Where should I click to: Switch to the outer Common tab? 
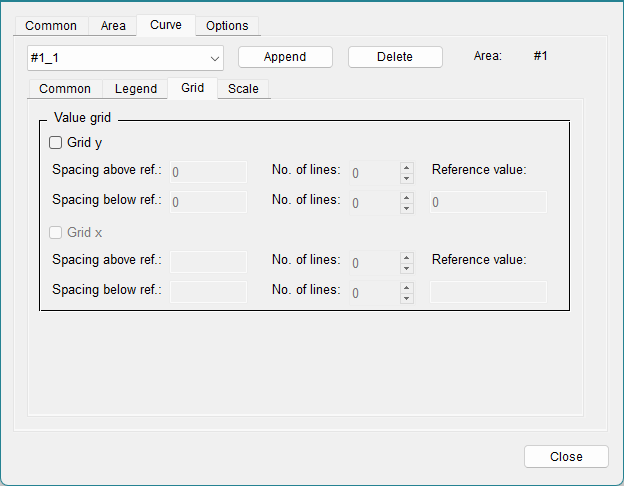[x=51, y=26]
